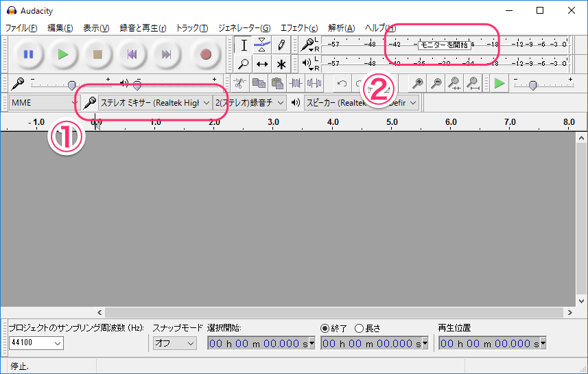Click the Copy icon in edit toolbar
The image size is (588, 374).
(259, 83)
